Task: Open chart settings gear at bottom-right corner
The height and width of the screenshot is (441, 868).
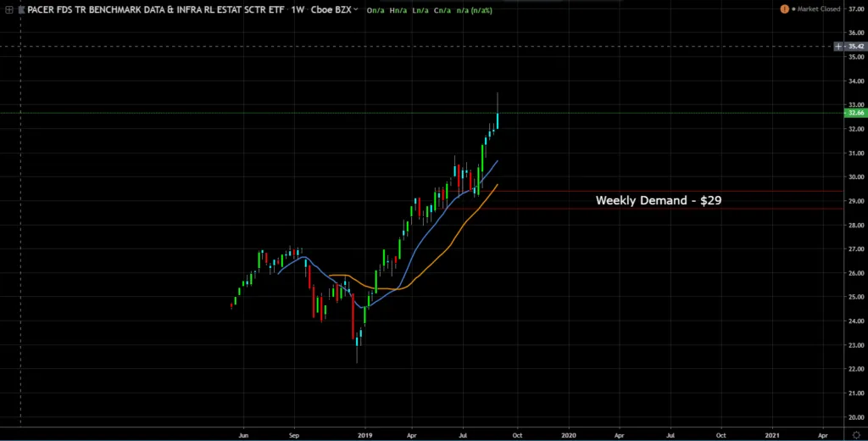Action: pos(856,434)
